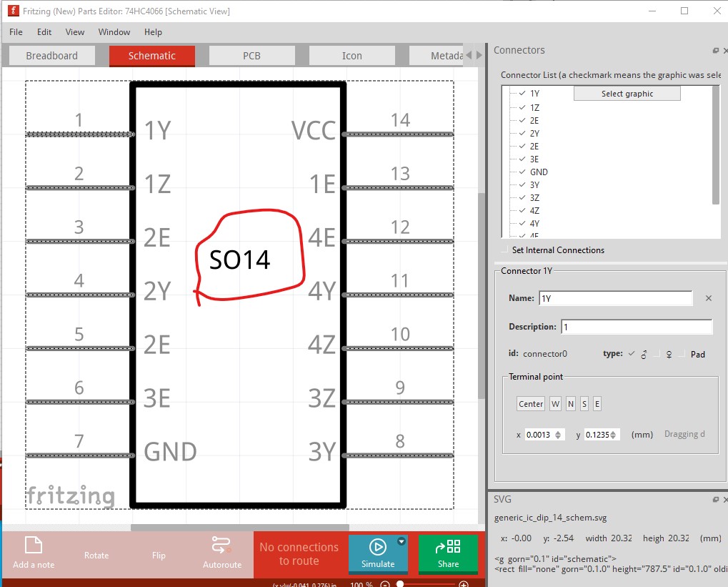This screenshot has height=587, width=728.
Task: Set terminal point to Center
Action: point(531,404)
